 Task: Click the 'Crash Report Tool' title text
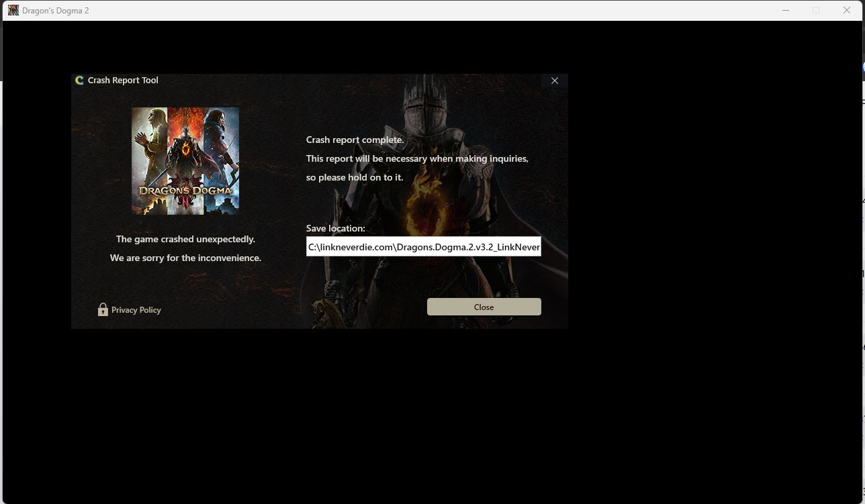[123, 81]
